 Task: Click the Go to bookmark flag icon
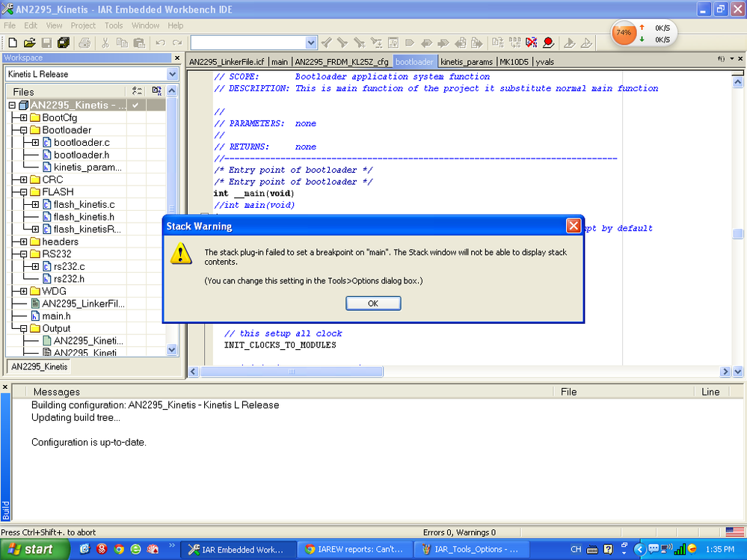click(x=410, y=43)
